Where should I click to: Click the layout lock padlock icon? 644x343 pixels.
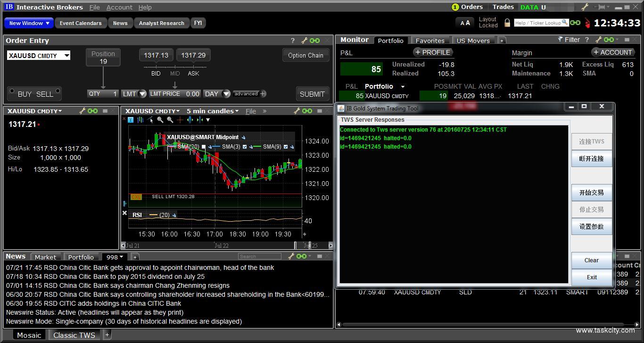(507, 23)
